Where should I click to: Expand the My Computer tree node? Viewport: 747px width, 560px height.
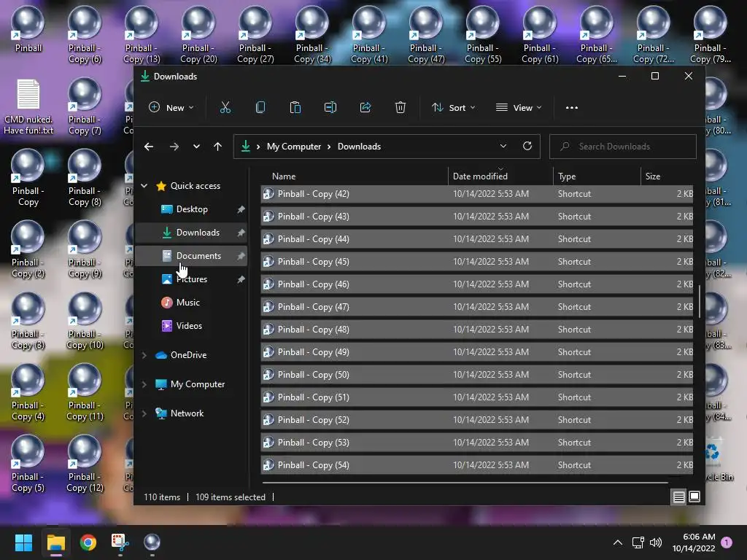pyautogui.click(x=144, y=384)
